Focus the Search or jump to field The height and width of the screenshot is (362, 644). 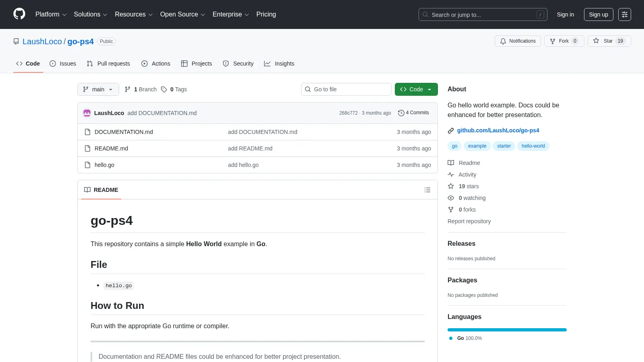pos(483,14)
